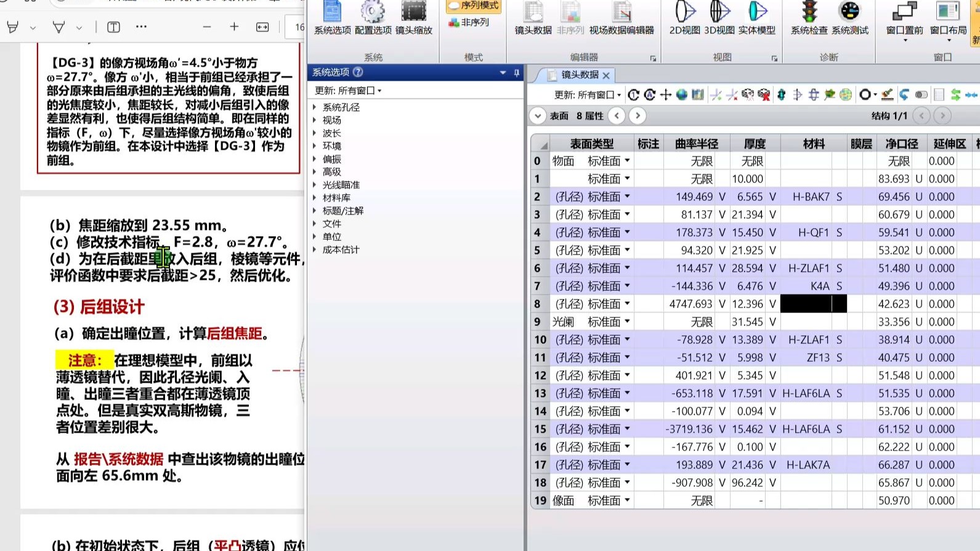Go to previous surface property page

[x=617, y=116]
